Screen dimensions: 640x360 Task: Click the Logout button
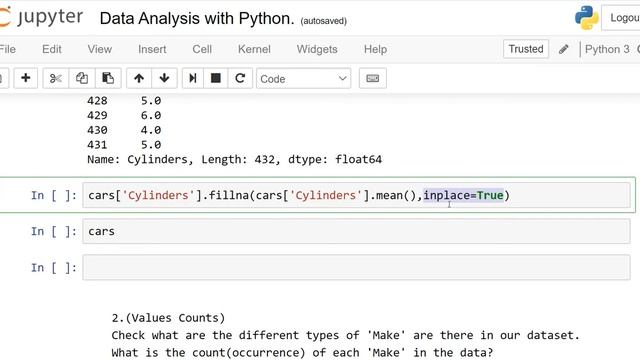[x=622, y=18]
